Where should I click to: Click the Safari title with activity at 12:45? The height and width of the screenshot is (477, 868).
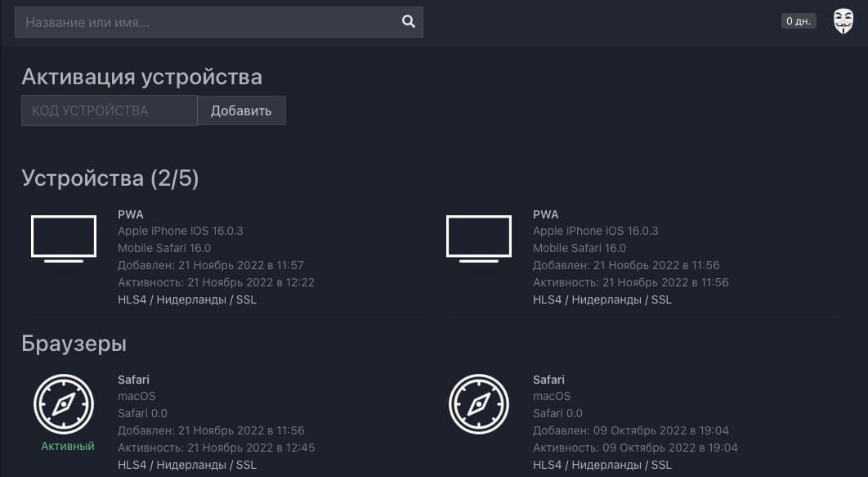point(133,380)
